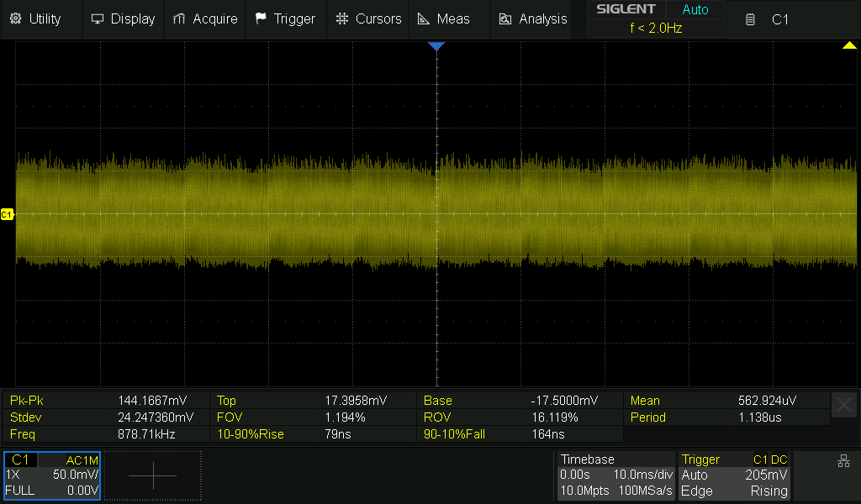Select the 164ns fall time value
Viewport: 861px width, 504px height.
click(x=548, y=434)
